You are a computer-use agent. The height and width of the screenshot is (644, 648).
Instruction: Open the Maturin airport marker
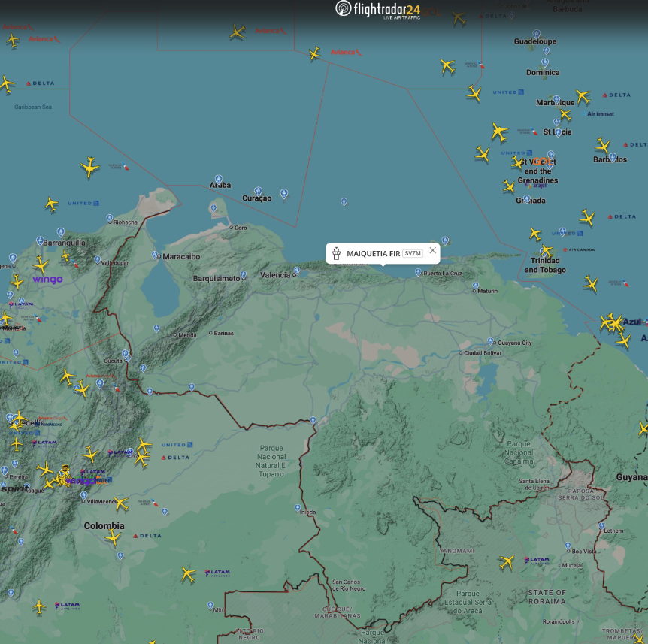476,285
